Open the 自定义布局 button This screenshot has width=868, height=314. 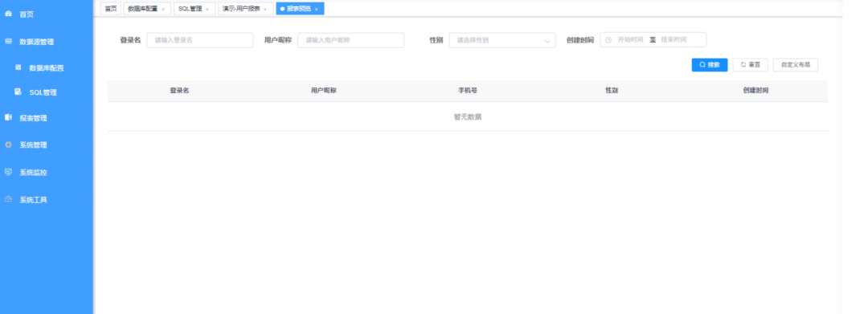(796, 65)
